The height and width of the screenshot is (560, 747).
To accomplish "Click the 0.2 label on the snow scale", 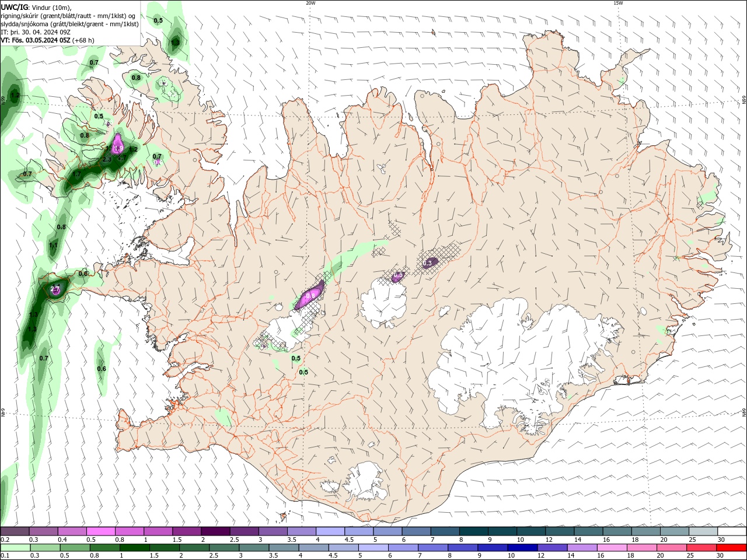I will click(5, 540).
